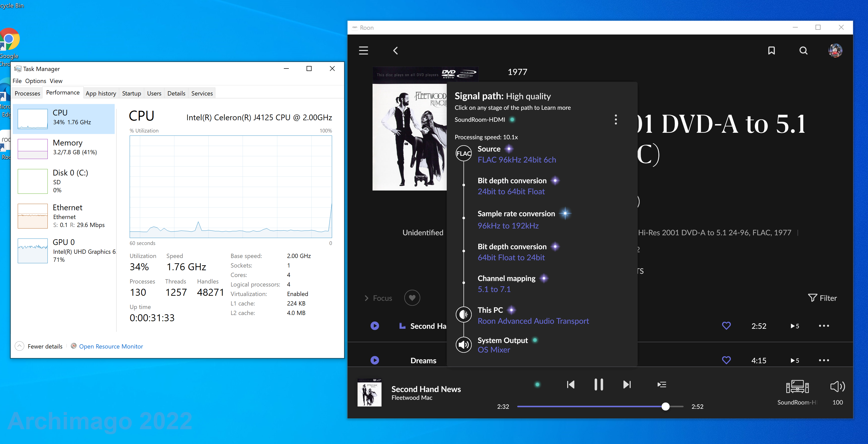
Task: Toggle the favorite heart for Dreams track
Action: click(x=726, y=360)
